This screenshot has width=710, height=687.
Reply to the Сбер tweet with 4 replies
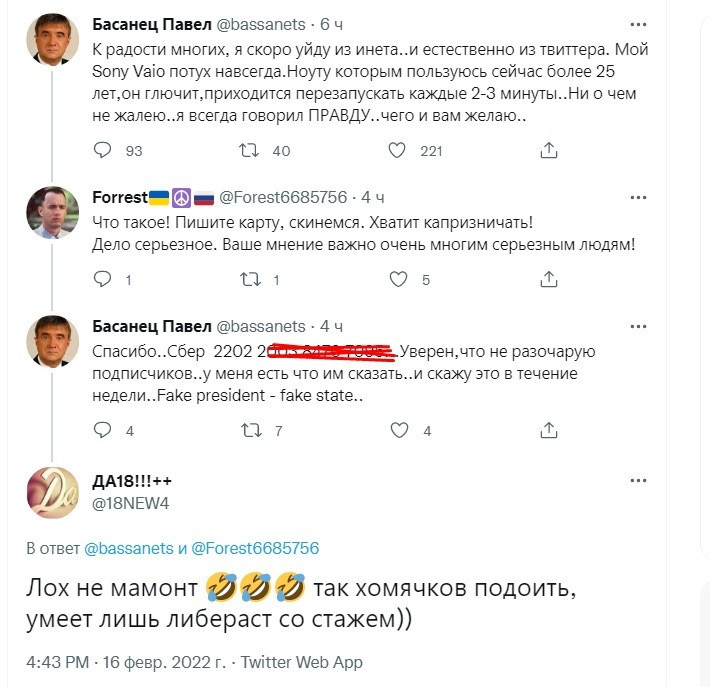tap(103, 431)
